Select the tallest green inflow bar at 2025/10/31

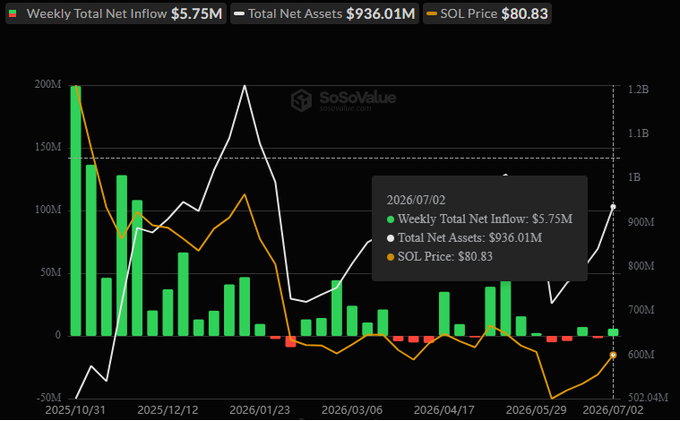[76, 211]
